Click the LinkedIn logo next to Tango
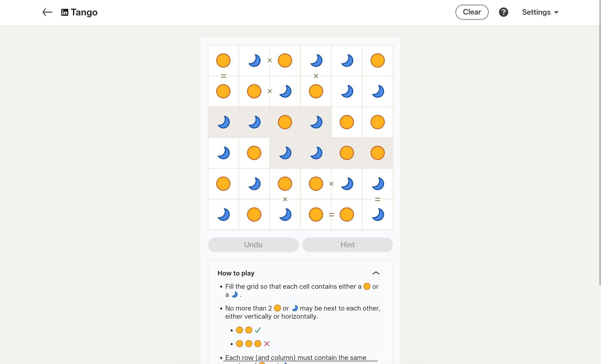The width and height of the screenshot is (601, 364). point(65,12)
